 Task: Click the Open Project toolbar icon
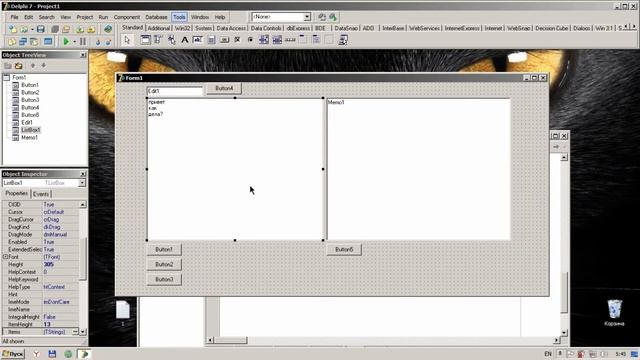pyautogui.click(x=66, y=29)
